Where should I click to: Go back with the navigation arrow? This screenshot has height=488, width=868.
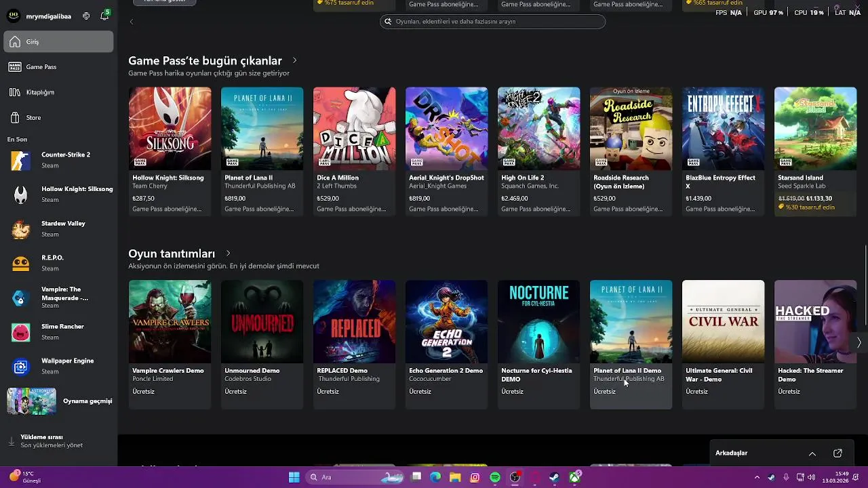[x=132, y=22]
